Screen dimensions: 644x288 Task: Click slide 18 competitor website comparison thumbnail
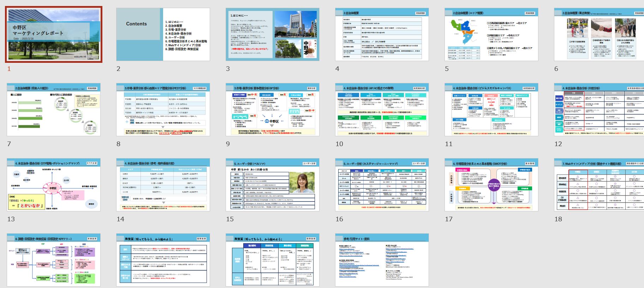[x=600, y=185]
